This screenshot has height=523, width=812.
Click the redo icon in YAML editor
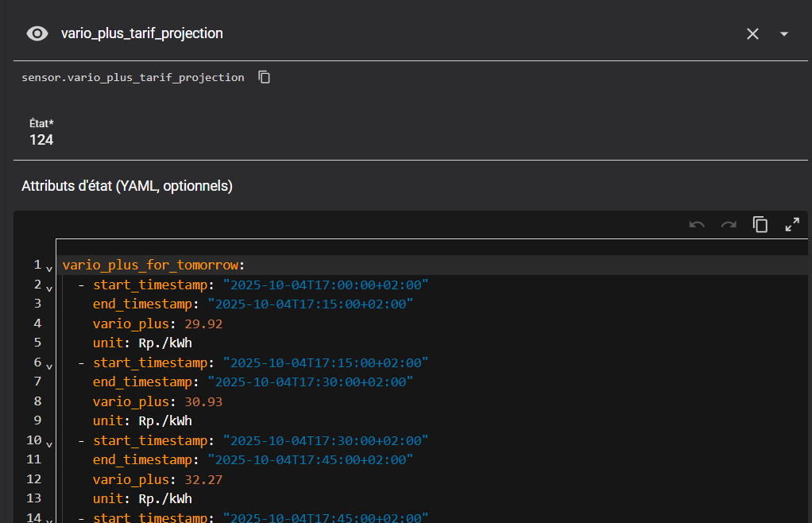click(x=729, y=225)
